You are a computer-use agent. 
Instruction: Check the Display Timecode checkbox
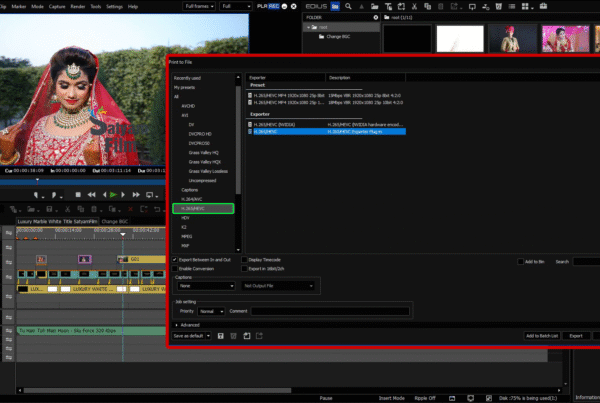click(x=244, y=260)
